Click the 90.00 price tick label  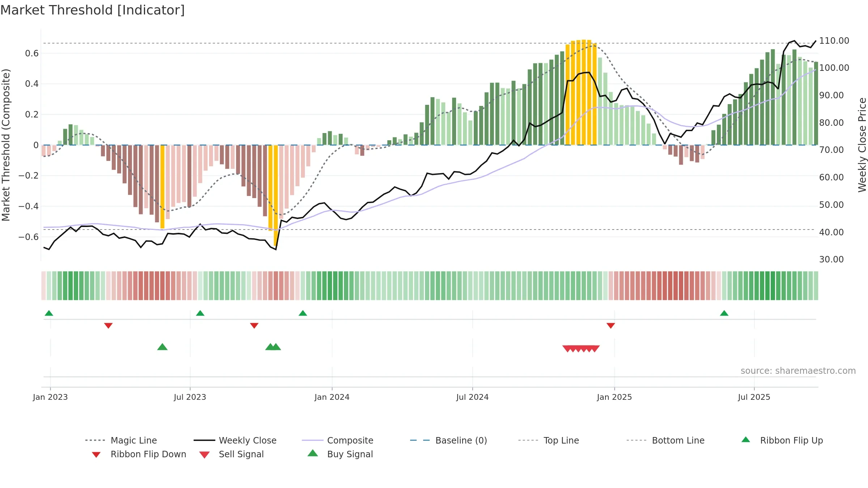(x=831, y=95)
